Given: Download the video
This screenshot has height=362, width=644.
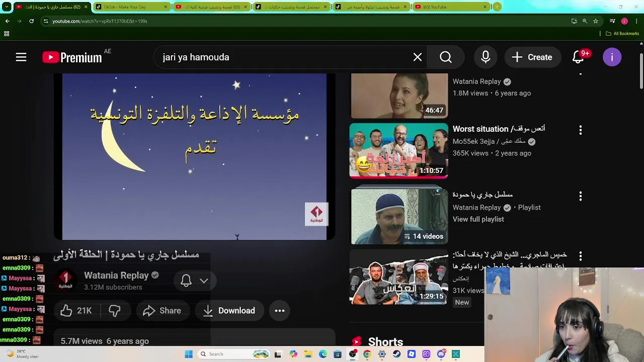Looking at the screenshot, I should point(229,311).
